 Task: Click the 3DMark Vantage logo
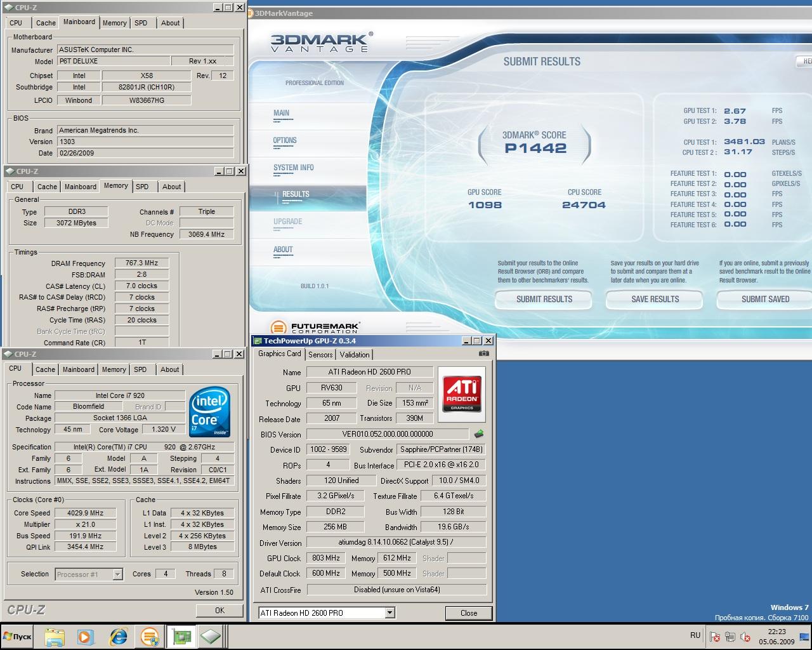[322, 43]
